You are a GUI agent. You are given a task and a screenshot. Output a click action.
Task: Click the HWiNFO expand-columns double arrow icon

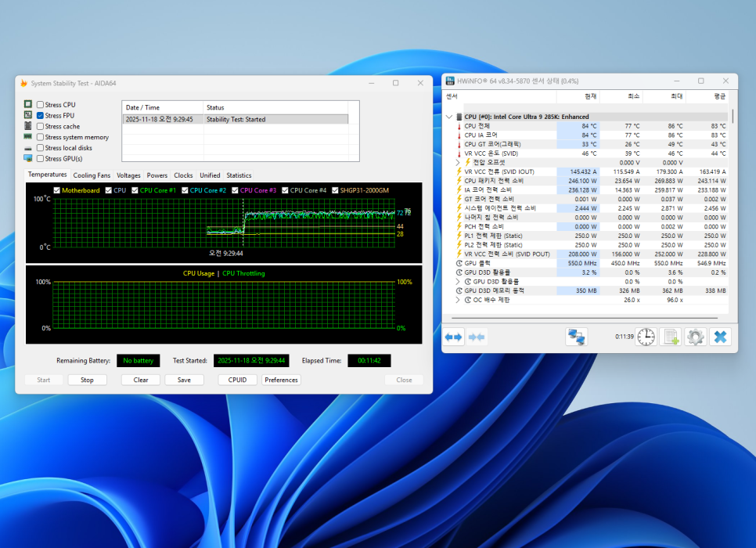[453, 337]
